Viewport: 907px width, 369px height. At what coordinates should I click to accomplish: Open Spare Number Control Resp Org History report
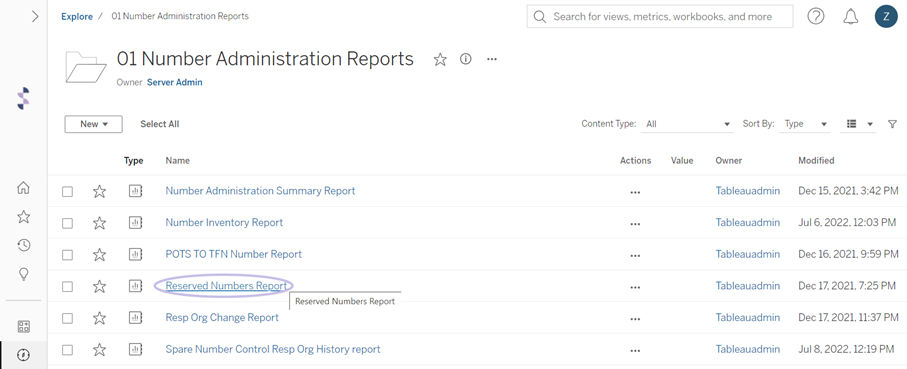[273, 349]
